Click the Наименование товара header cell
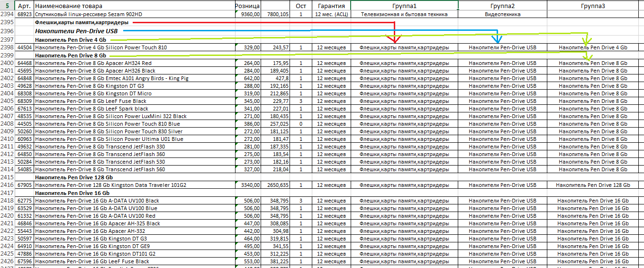 tap(134, 6)
